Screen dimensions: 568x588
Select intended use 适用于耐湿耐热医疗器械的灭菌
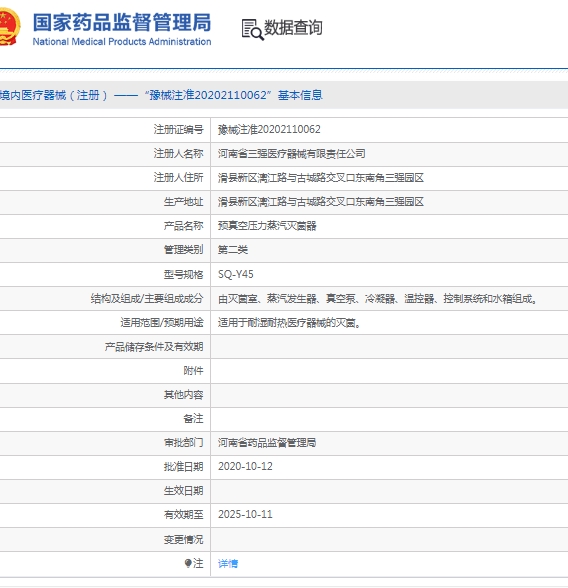[x=289, y=322]
